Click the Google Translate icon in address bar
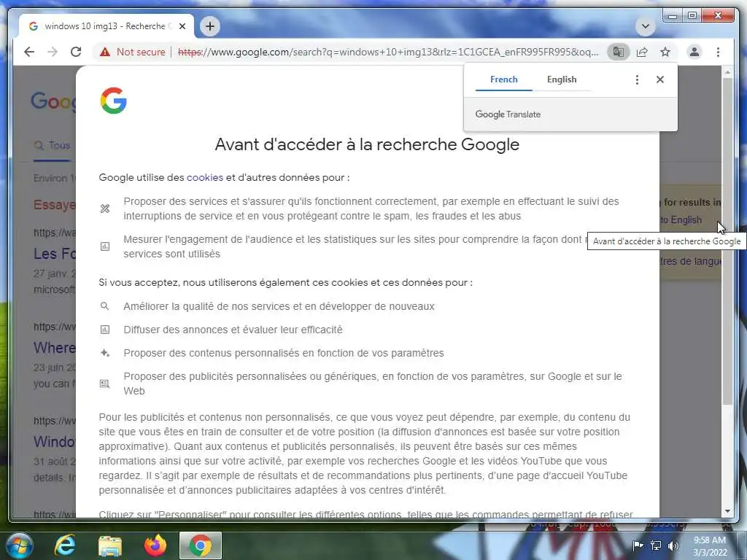Viewport: 747px width, 560px height. coord(619,52)
